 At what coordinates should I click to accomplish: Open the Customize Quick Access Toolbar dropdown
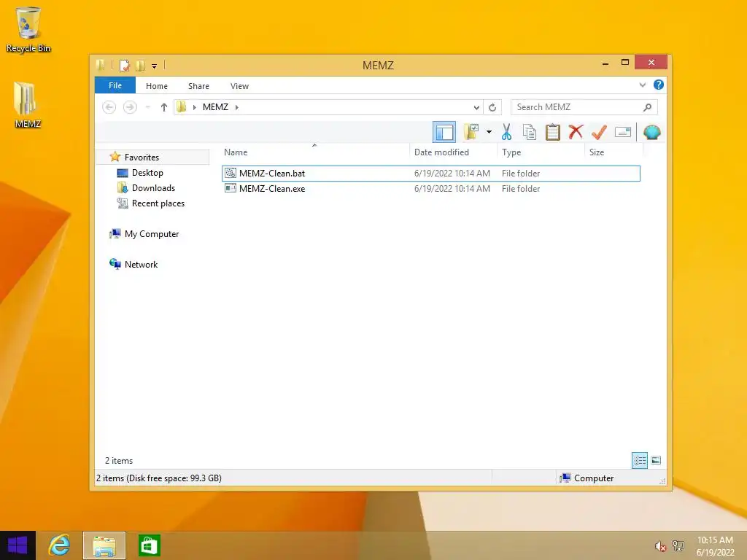tap(155, 66)
